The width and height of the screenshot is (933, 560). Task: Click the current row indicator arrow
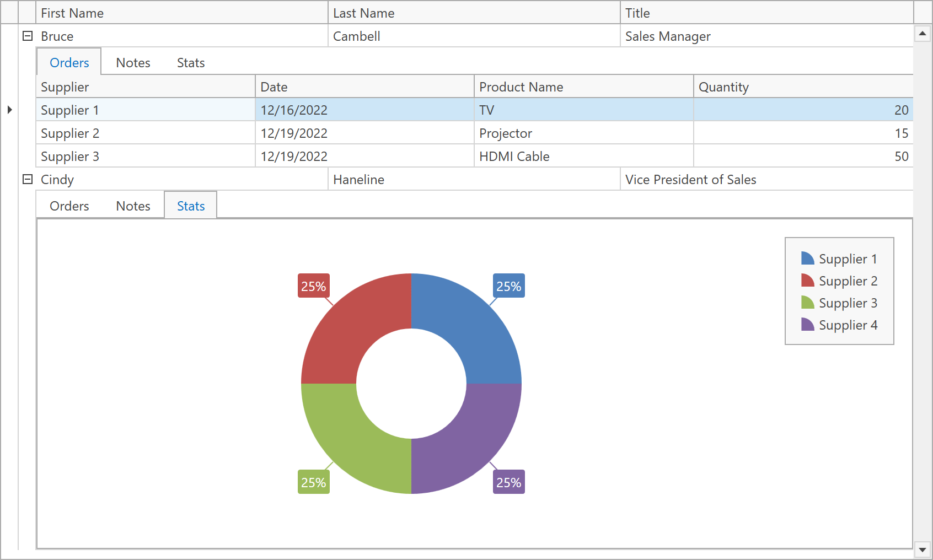tap(9, 110)
